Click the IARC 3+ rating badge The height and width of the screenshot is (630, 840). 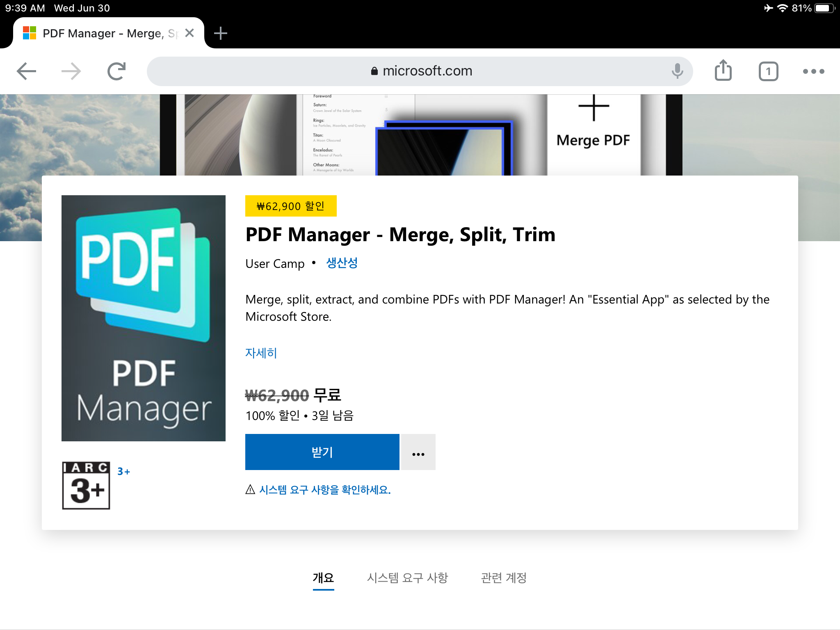pyautogui.click(x=86, y=486)
